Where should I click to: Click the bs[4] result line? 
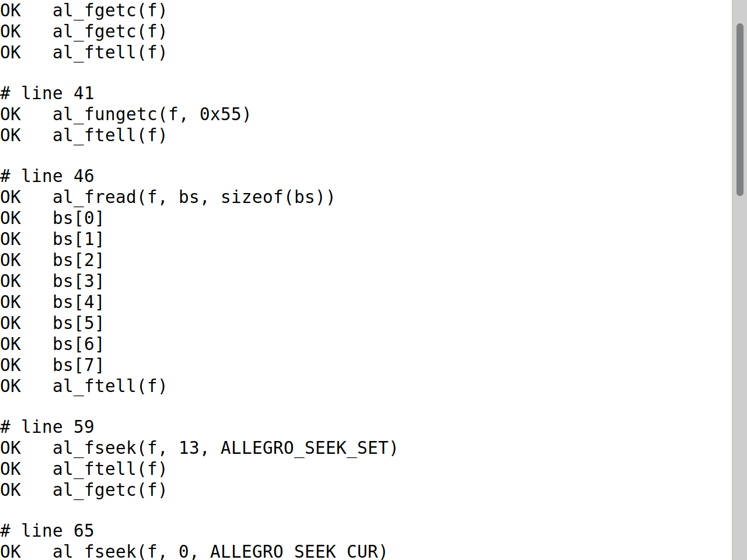pos(52,302)
